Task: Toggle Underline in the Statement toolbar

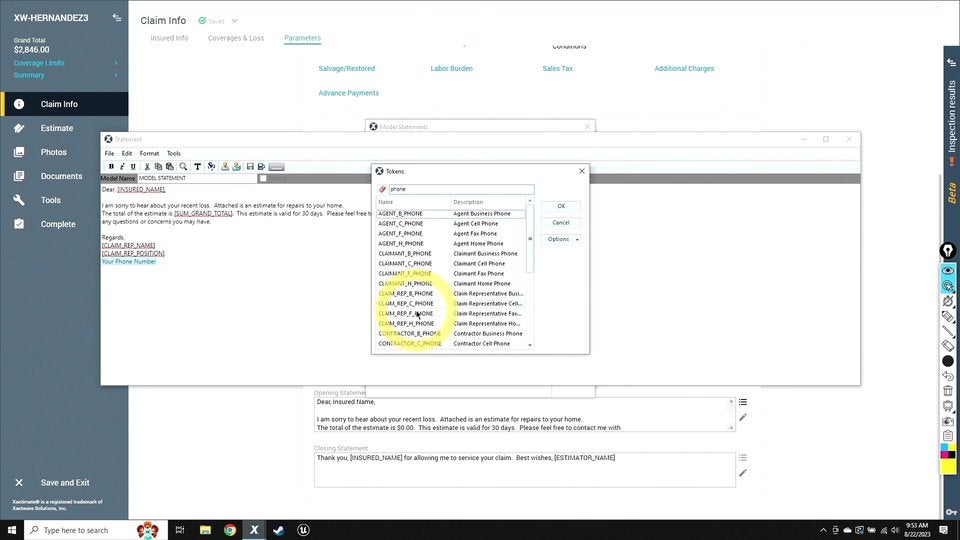Action: (133, 166)
